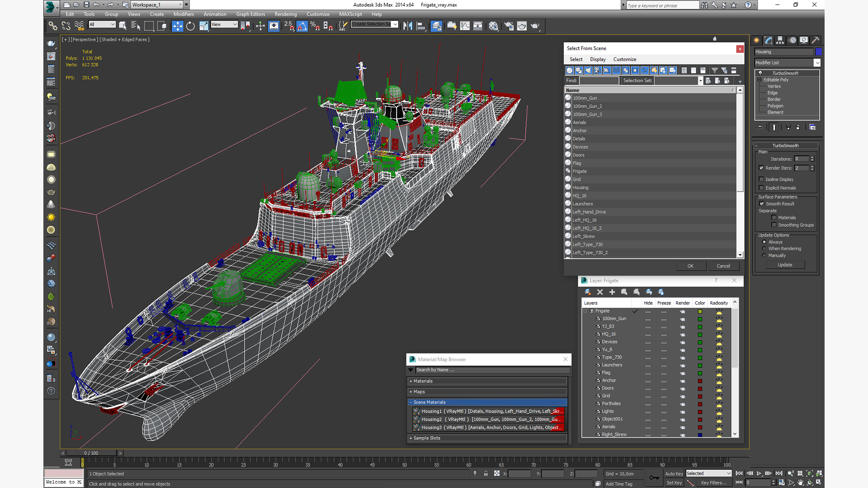Enable Isoline Display checkbox
This screenshot has height=488, width=868.
click(761, 179)
